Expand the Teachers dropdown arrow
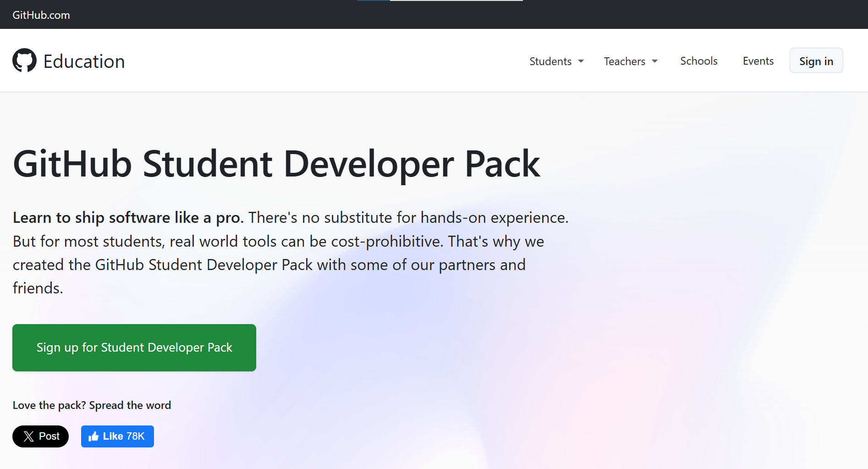Image resolution: width=868 pixels, height=469 pixels. [655, 61]
